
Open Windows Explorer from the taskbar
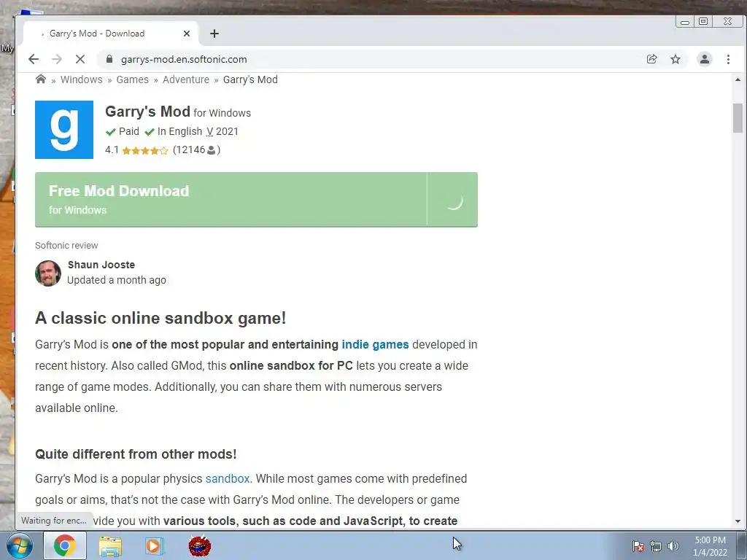pos(110,546)
